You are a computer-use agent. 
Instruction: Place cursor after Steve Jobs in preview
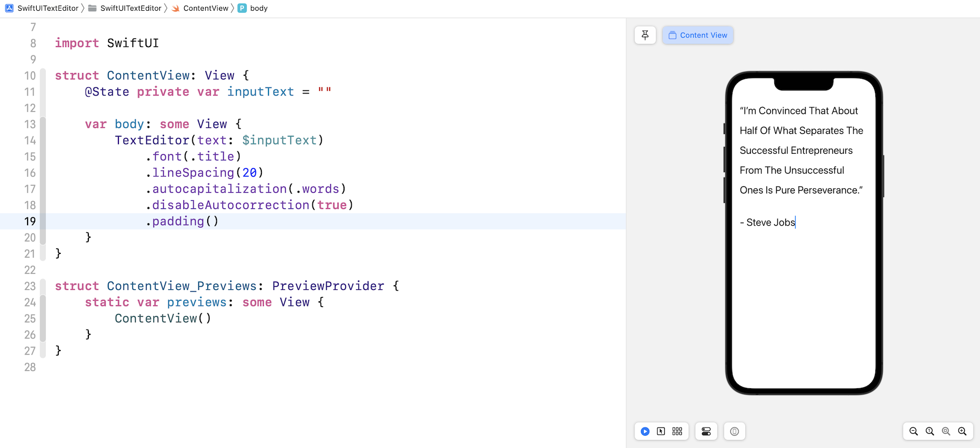coord(796,223)
